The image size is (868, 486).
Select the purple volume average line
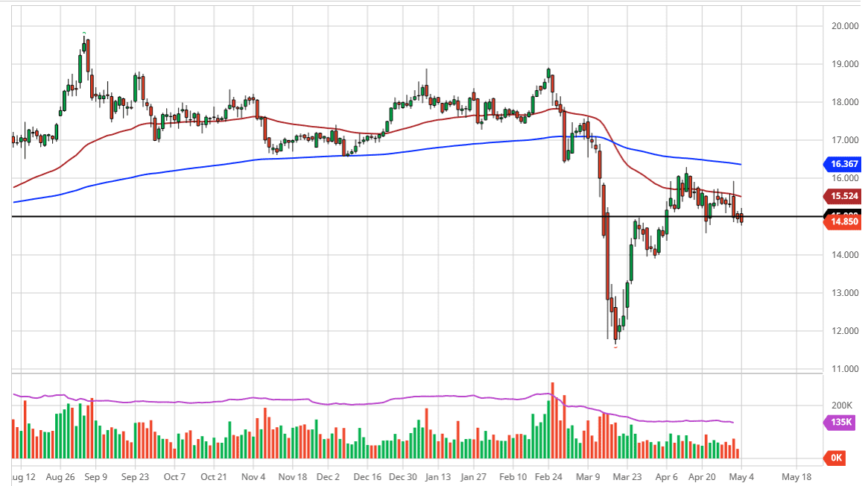(x=224, y=399)
